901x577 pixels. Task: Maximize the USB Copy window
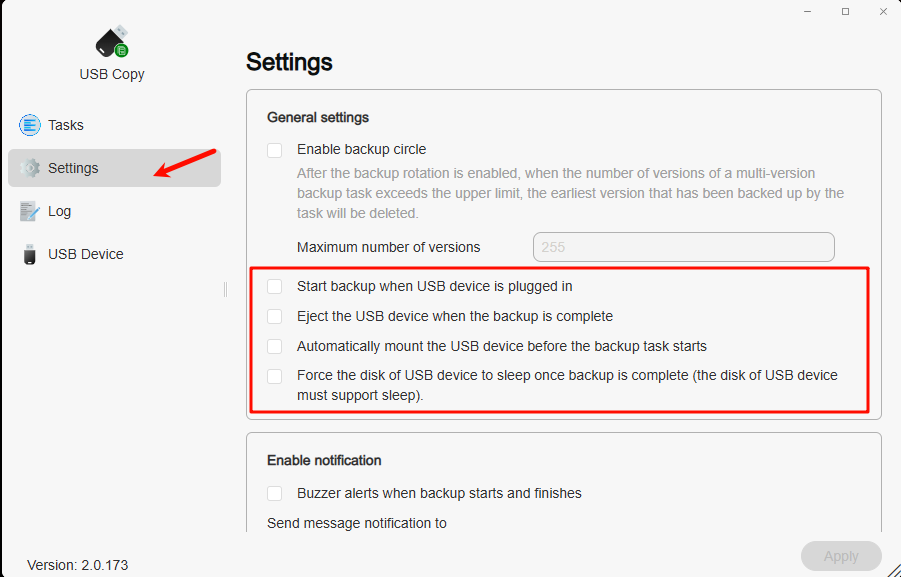[x=845, y=11]
